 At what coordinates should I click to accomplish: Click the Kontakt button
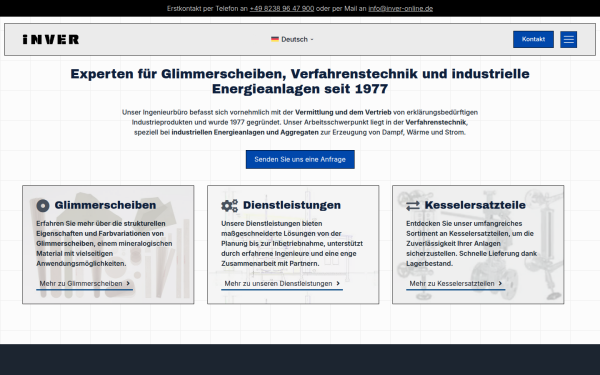(533, 39)
